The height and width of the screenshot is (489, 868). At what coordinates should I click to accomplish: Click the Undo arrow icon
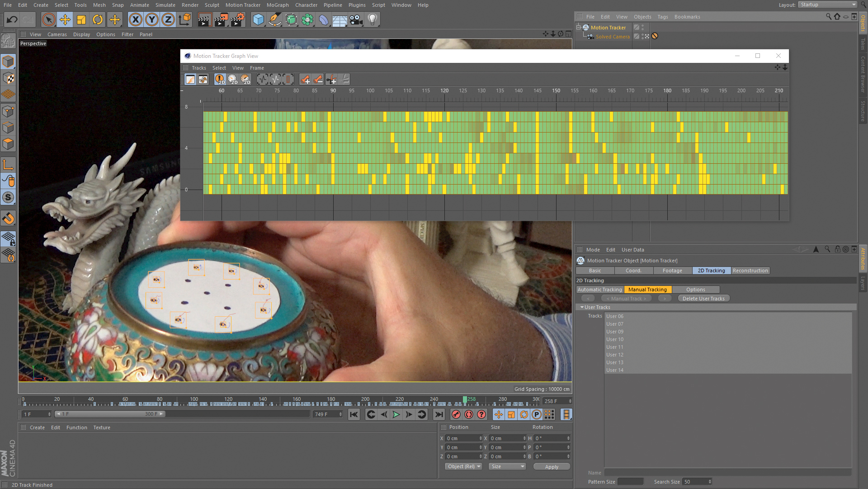(x=12, y=19)
